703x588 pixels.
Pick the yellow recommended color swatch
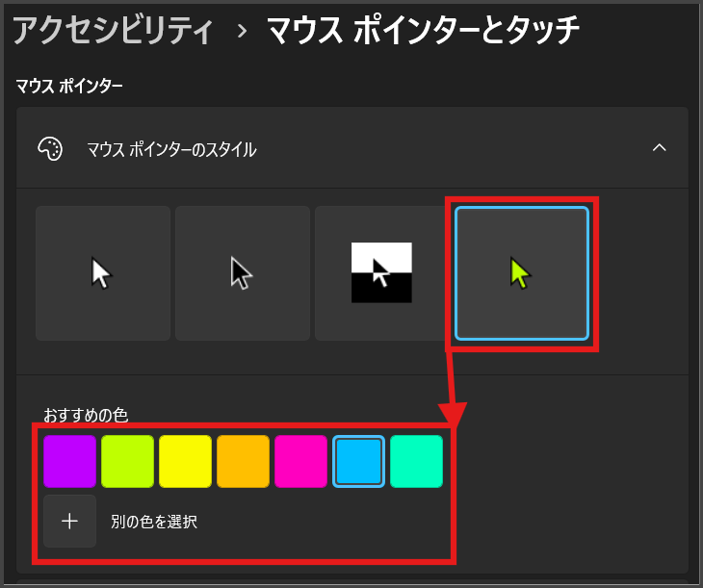[x=185, y=462]
